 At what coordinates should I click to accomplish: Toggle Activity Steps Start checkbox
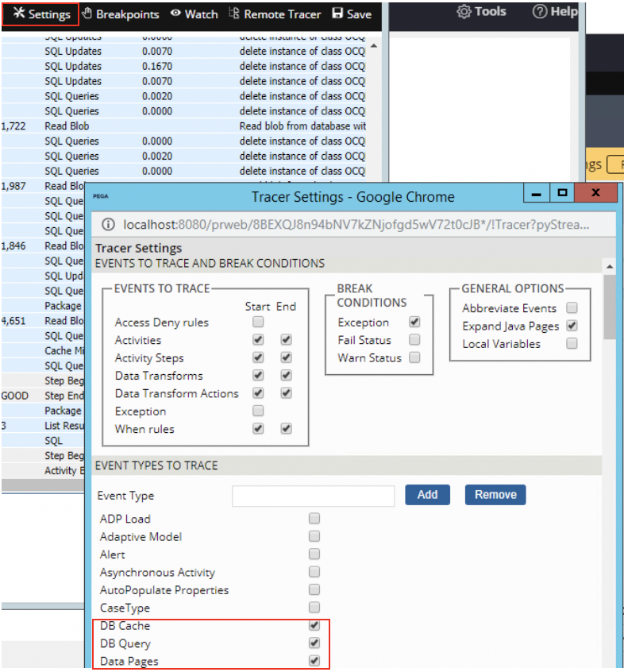(258, 357)
